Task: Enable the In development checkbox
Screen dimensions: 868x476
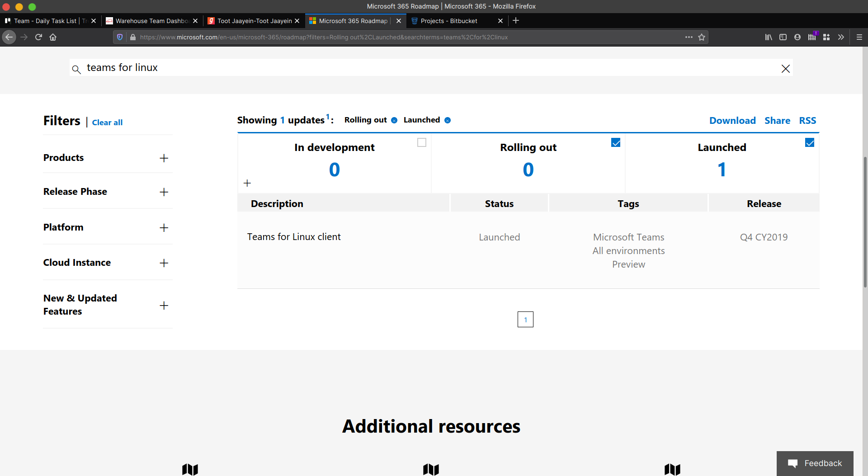Action: pyautogui.click(x=422, y=143)
